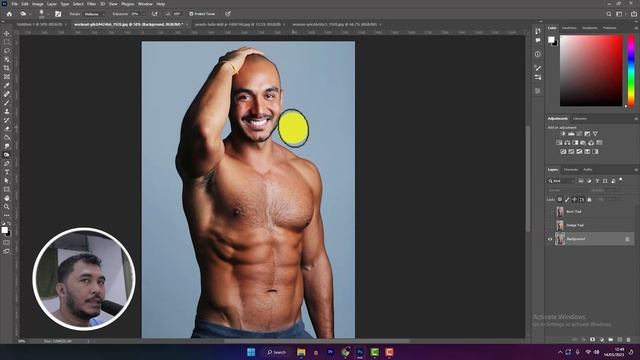Select the Hand tool

tap(7, 198)
